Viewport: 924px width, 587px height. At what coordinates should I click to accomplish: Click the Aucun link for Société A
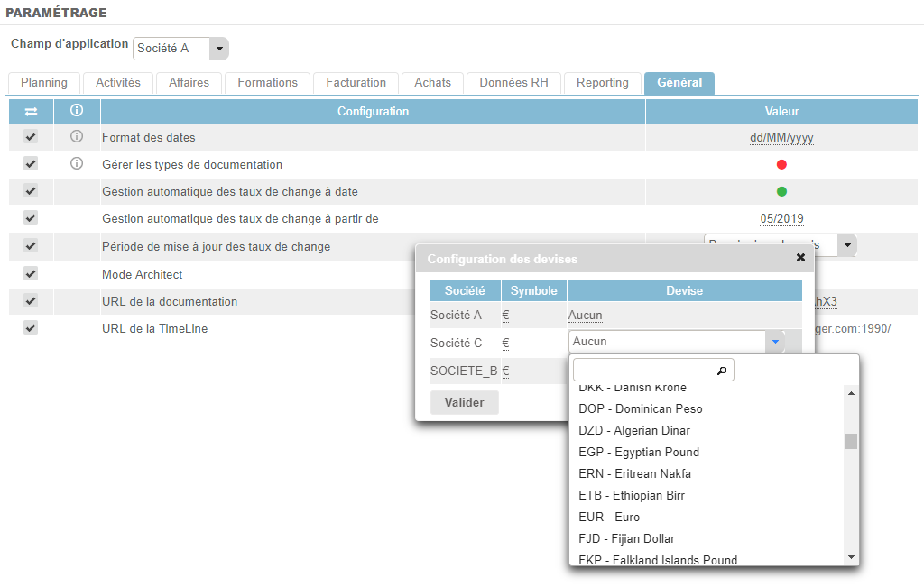587,316
